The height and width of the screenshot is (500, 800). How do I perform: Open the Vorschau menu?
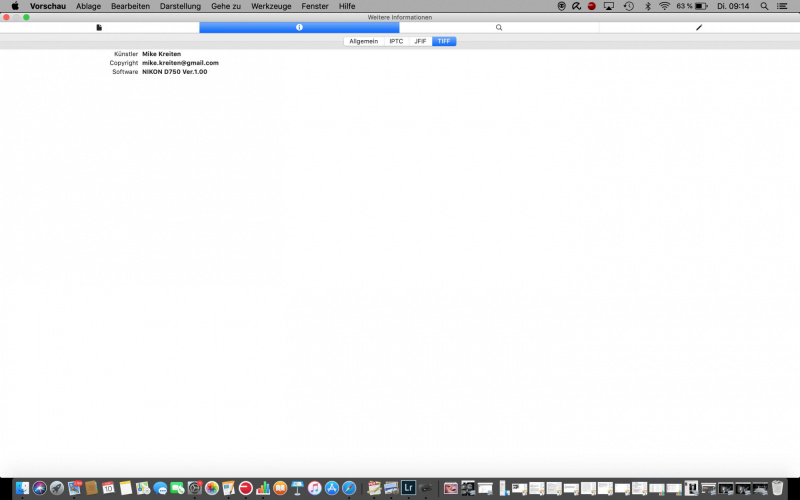click(48, 6)
